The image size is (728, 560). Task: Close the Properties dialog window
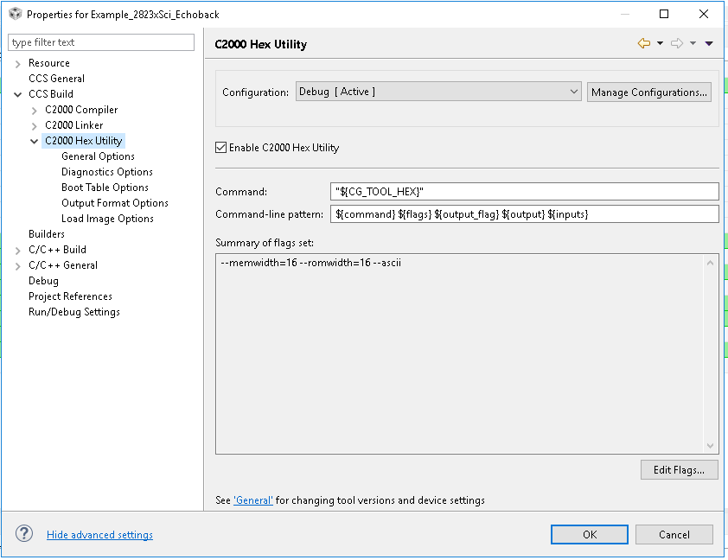704,14
